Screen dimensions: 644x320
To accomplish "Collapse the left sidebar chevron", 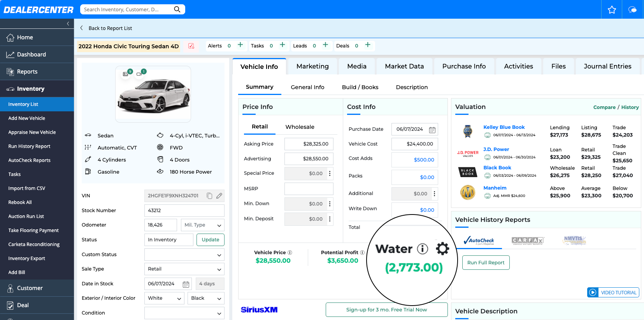I will tap(68, 24).
